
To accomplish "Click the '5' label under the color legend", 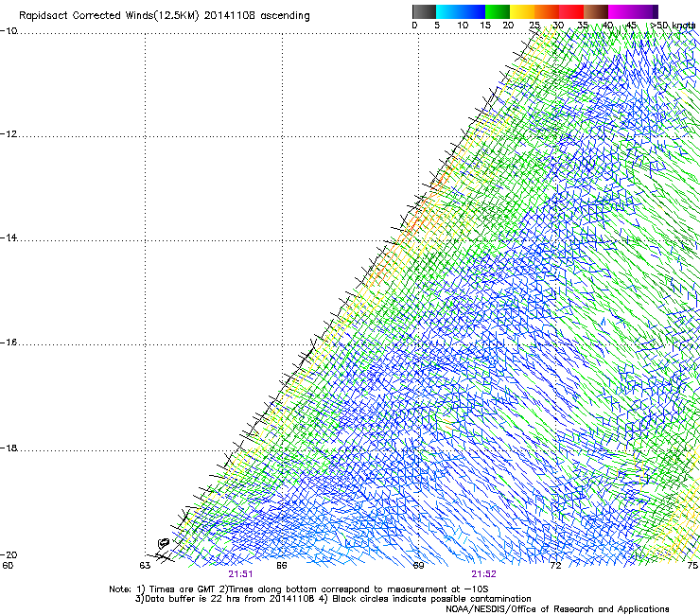I will (x=437, y=26).
